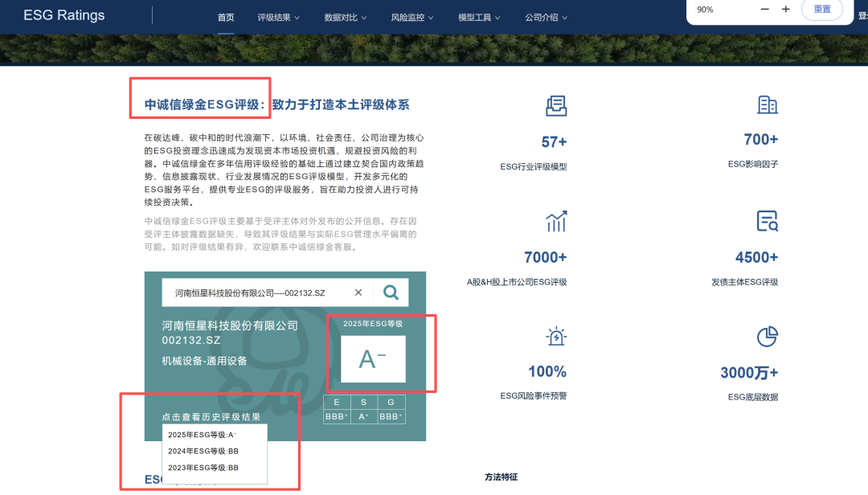Click the A股&H股上市公司ESG评级 label
This screenshot has height=495, width=868.
coord(517,282)
